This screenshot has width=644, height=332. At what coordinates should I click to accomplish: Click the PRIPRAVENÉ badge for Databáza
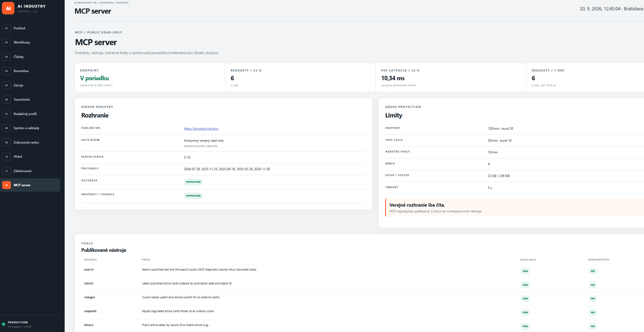[x=193, y=182]
